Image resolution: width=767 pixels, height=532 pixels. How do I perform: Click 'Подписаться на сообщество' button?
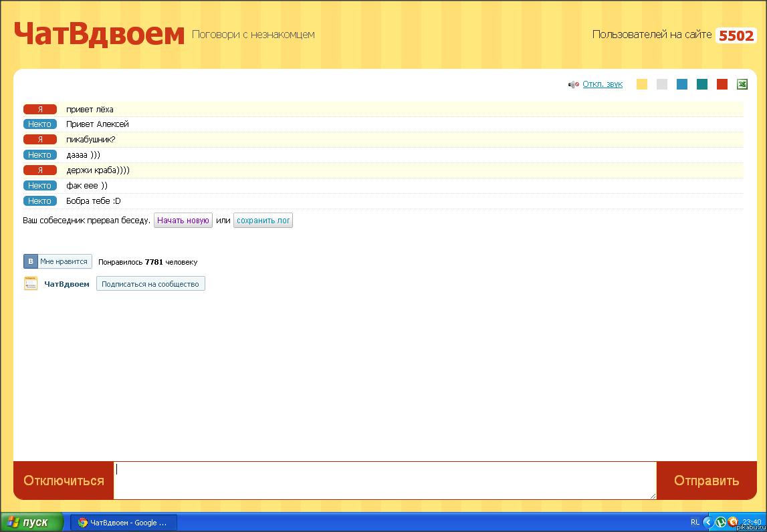tap(150, 284)
